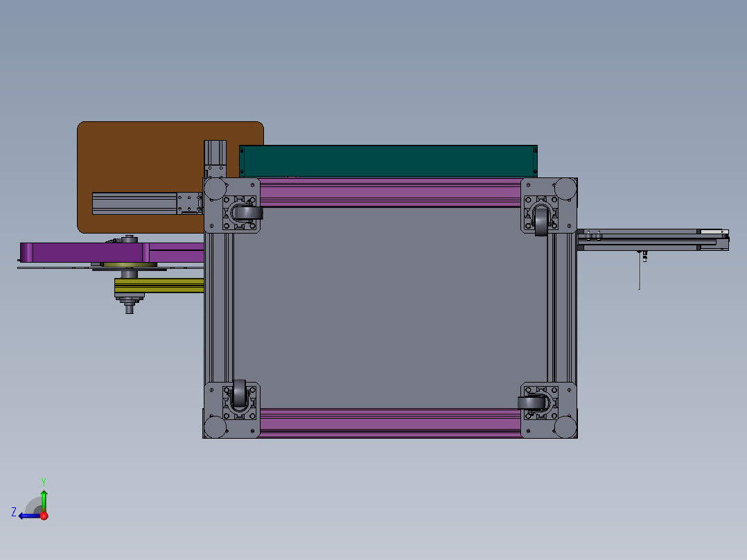Image resolution: width=747 pixels, height=560 pixels.
Task: Select the left vertical gray frame extrusion
Action: (x=219, y=308)
